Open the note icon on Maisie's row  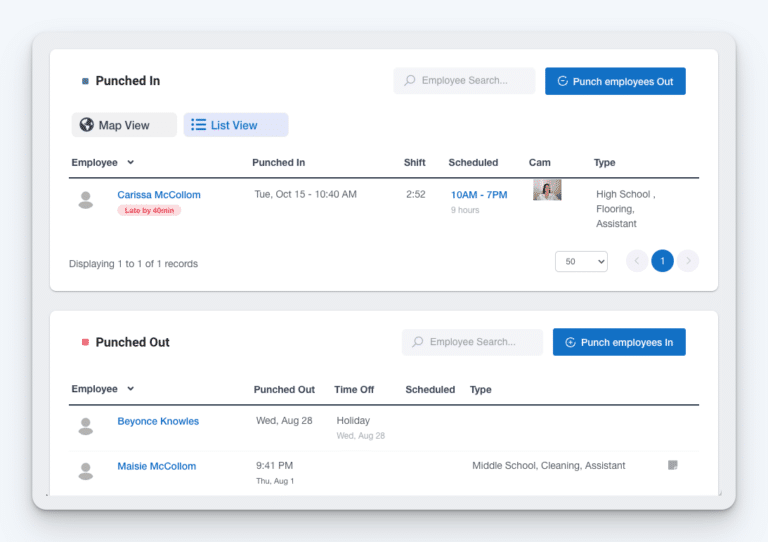673,465
